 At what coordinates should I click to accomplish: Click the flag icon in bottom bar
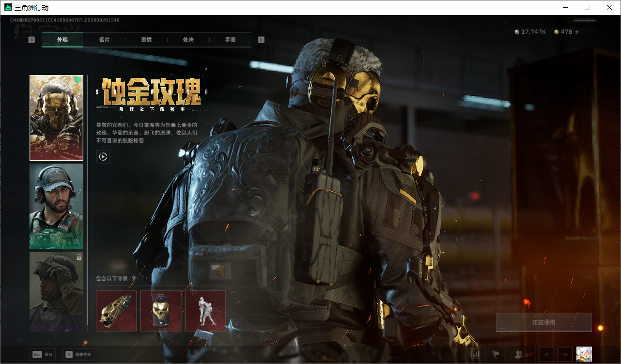(496, 355)
